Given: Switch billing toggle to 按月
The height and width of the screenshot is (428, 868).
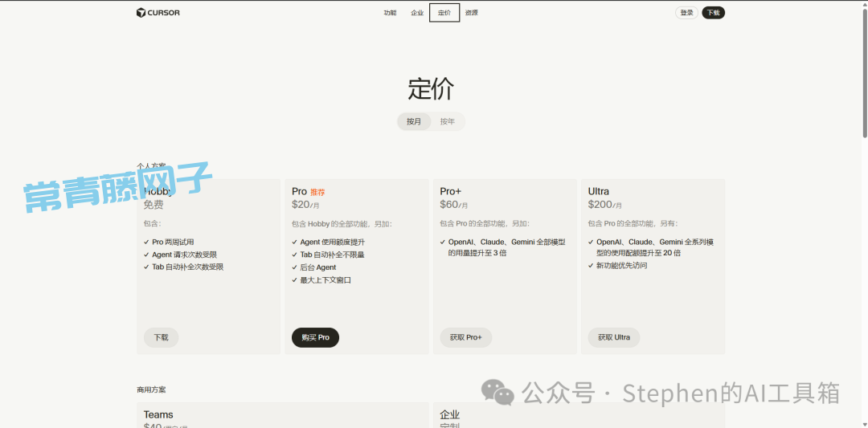Looking at the screenshot, I should [x=414, y=122].
